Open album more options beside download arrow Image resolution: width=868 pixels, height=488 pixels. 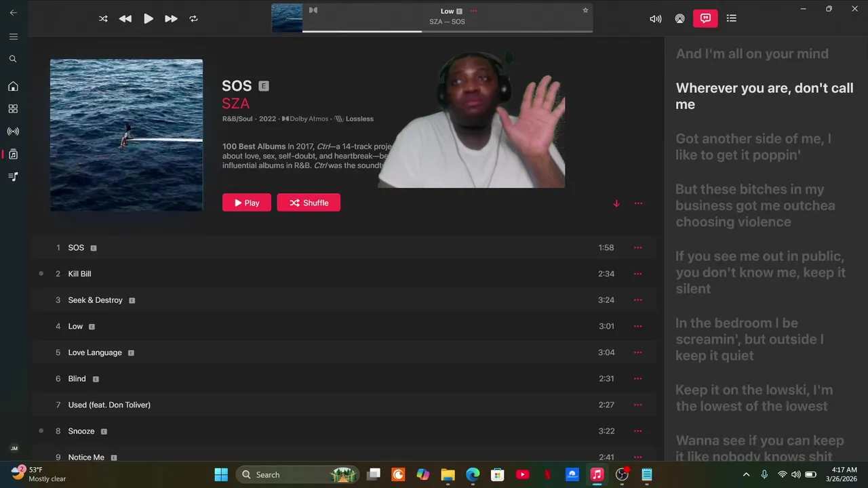pyautogui.click(x=638, y=203)
